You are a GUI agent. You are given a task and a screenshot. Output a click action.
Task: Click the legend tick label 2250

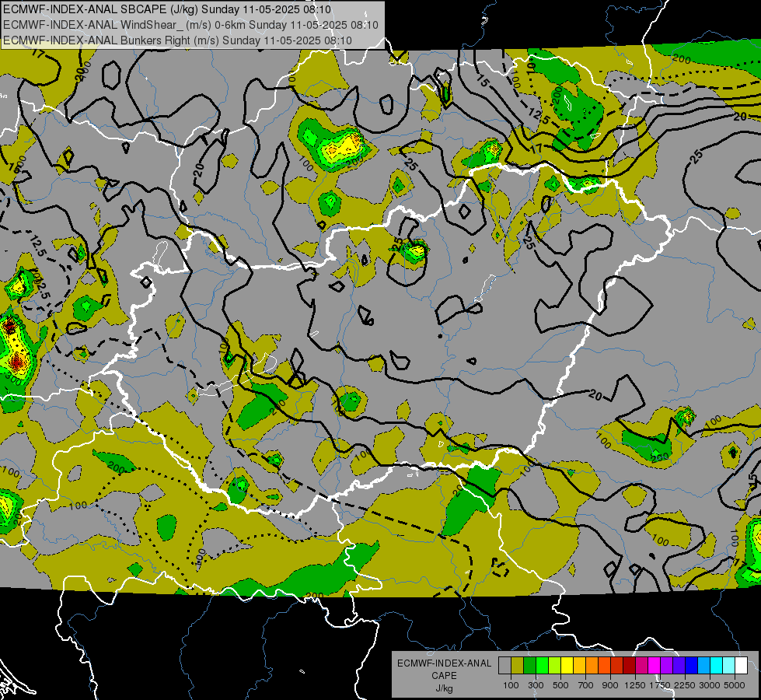[x=685, y=685]
